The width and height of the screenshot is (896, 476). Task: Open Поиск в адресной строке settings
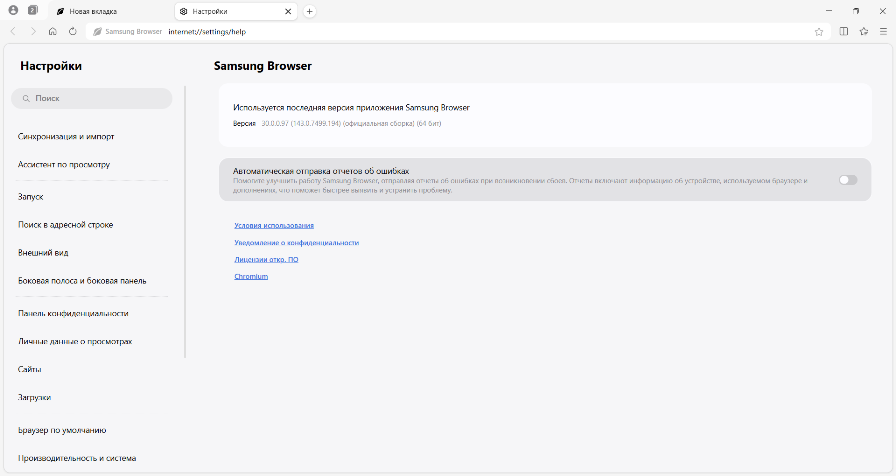(x=66, y=225)
